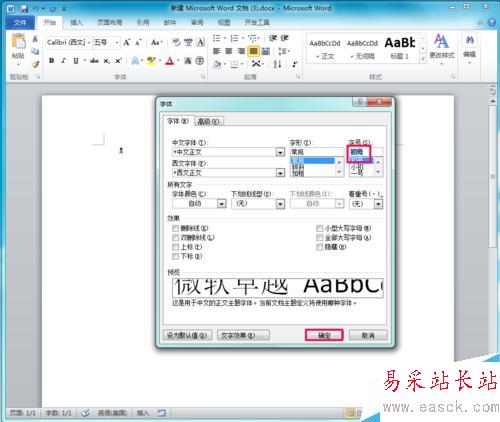
Task: Click the Set As Default (设为默认值) button
Action: tap(187, 335)
